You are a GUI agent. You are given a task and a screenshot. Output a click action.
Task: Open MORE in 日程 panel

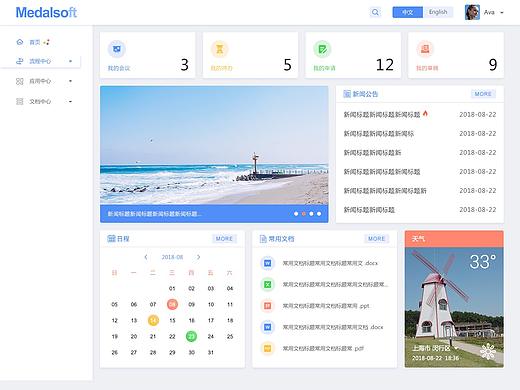(x=224, y=239)
